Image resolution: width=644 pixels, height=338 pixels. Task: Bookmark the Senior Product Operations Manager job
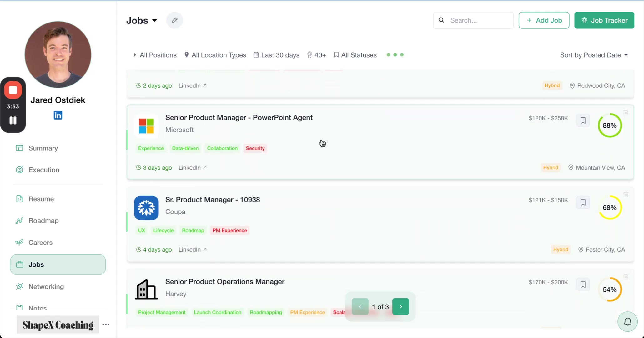(x=583, y=284)
